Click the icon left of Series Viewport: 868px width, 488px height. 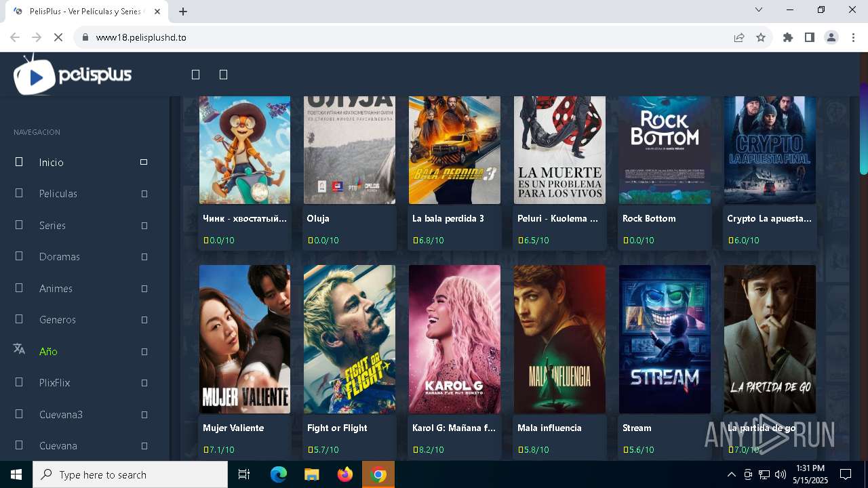tap(19, 224)
